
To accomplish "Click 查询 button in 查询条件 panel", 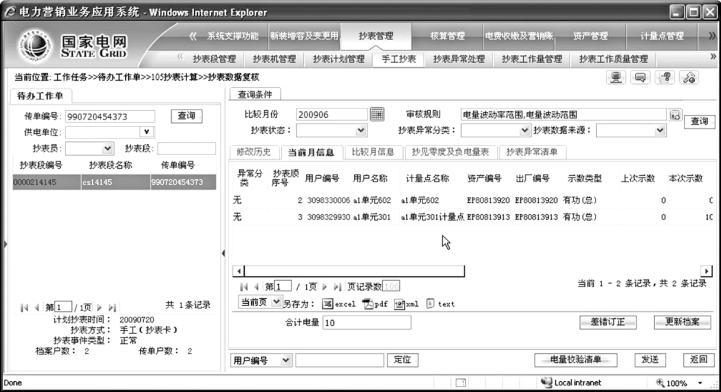I will (x=699, y=121).
